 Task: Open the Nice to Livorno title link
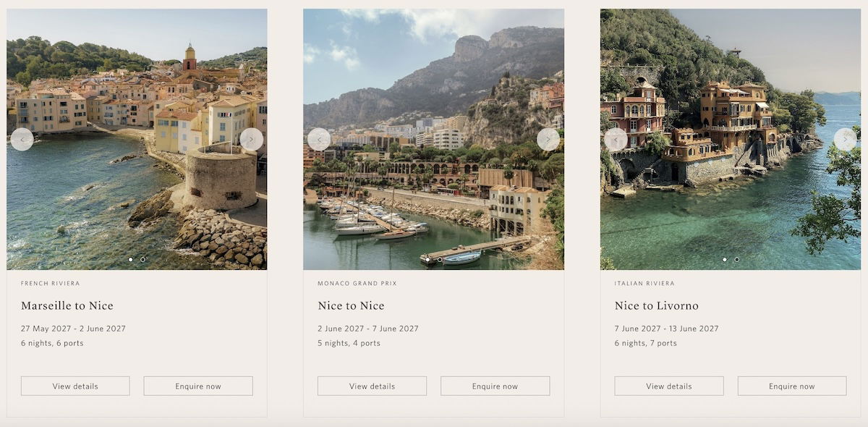point(657,305)
